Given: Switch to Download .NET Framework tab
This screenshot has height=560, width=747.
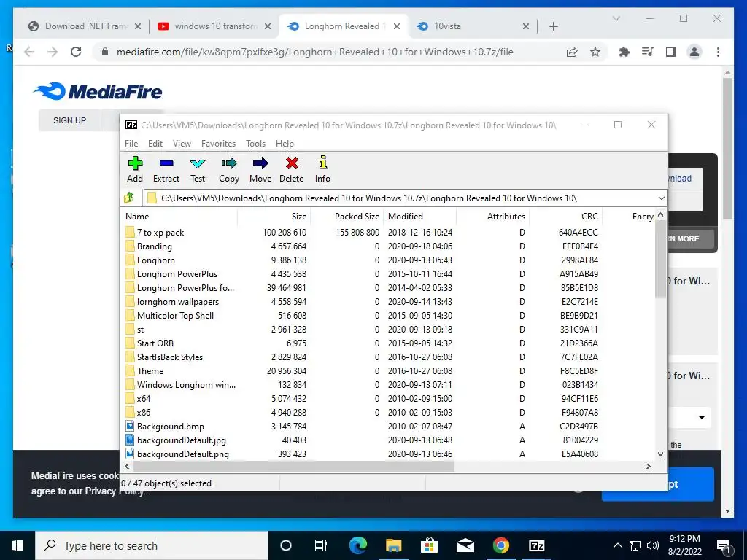Looking at the screenshot, I should pyautogui.click(x=85, y=26).
